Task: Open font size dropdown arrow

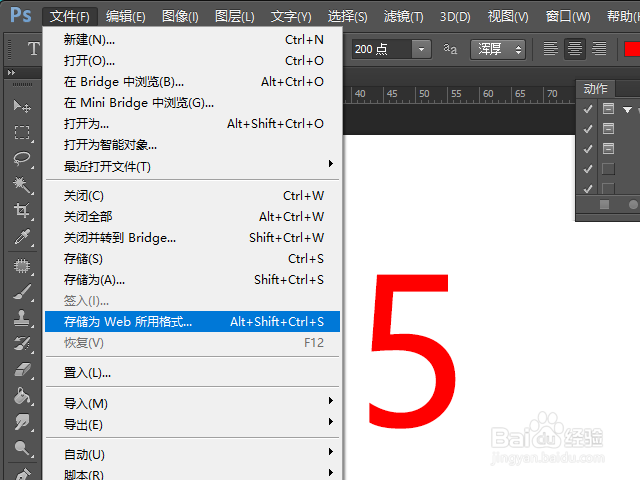Action: (x=421, y=49)
